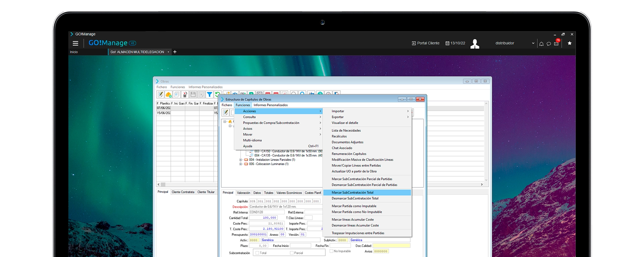This screenshot has height=257, width=644.
Task: Open Documentos Adjuntos entry
Action: [367, 142]
